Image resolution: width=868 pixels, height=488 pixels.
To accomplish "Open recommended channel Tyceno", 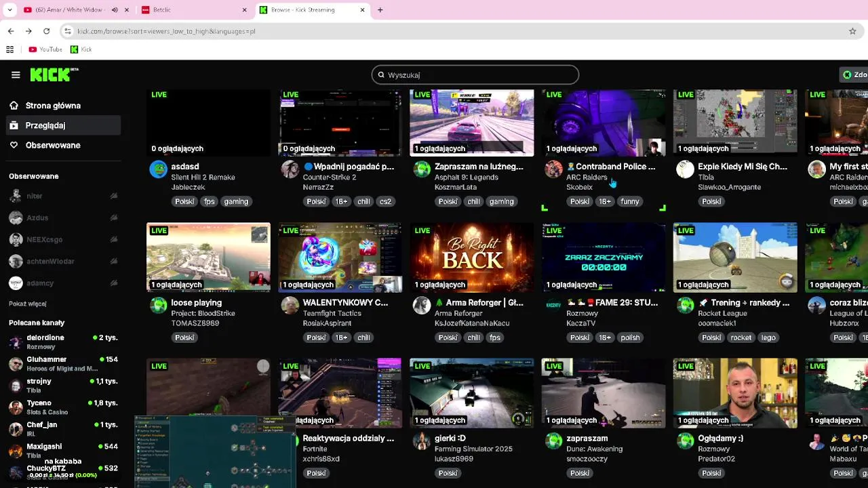I will (63, 407).
